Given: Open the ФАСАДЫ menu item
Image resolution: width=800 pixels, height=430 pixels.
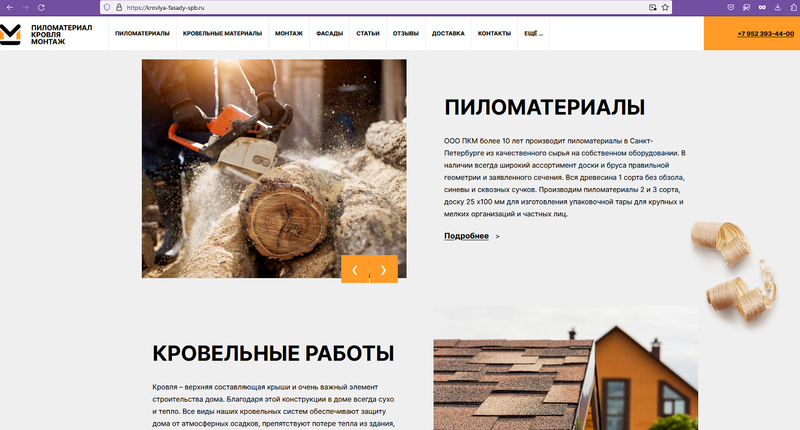Looking at the screenshot, I should pyautogui.click(x=330, y=33).
